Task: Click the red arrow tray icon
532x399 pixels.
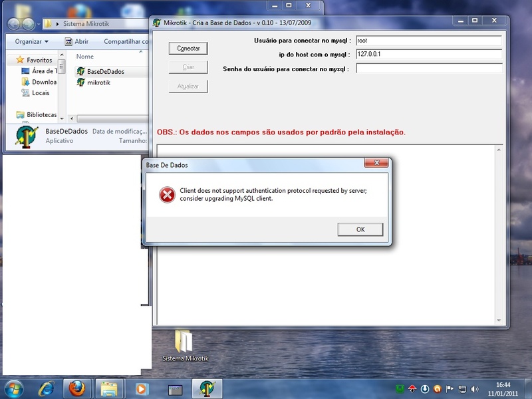Action: tap(412, 389)
